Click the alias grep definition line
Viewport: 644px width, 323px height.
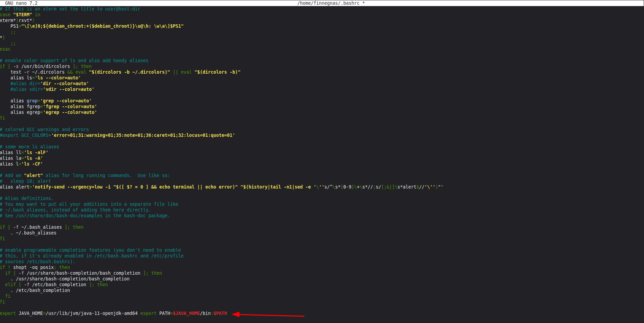[51, 101]
